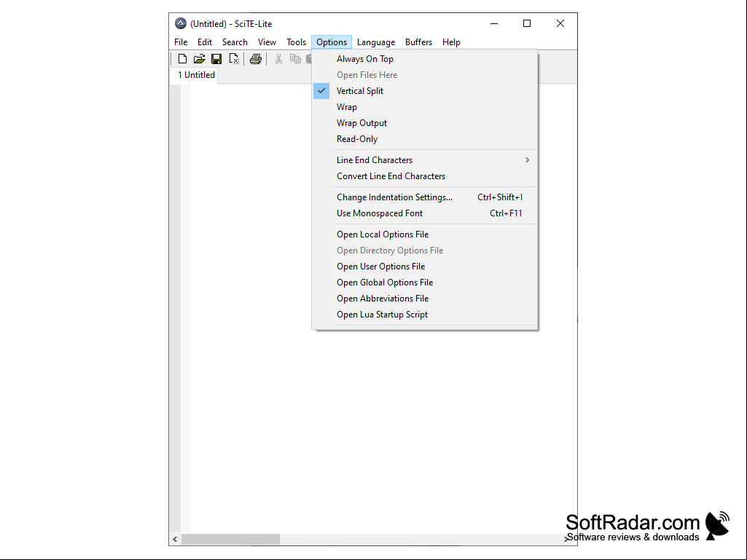Viewport: 747px width, 560px height.
Task: Open the Search menu
Action: tap(235, 42)
